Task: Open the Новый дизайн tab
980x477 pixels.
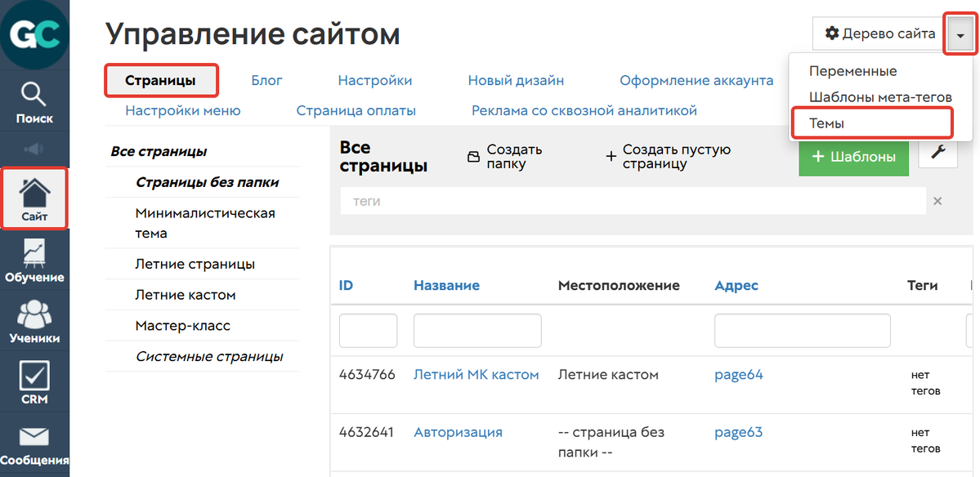Action: pyautogui.click(x=516, y=81)
